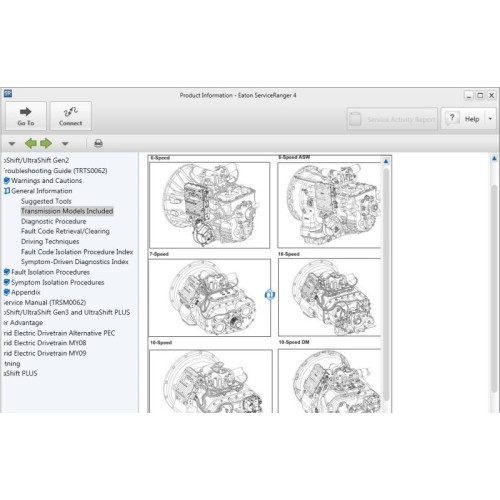The image size is (500, 500).
Task: Open the dropdown arrow left of back arrow
Action: tap(12, 144)
